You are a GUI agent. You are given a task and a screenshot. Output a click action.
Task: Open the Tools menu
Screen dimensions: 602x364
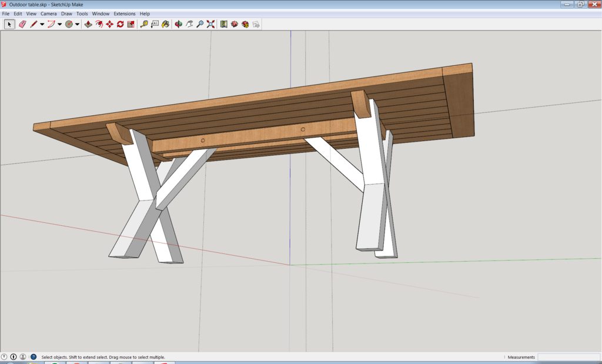tap(82, 14)
